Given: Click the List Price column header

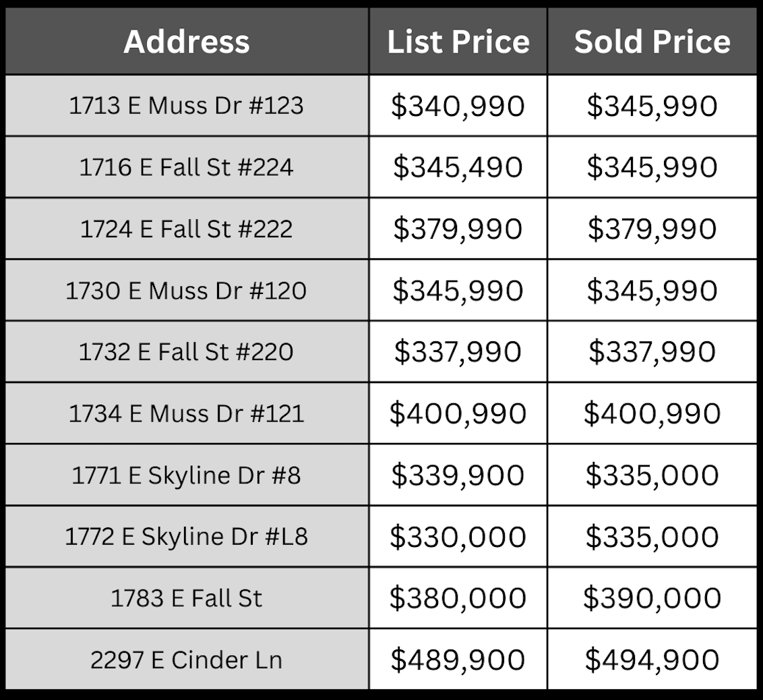Looking at the screenshot, I should [458, 42].
